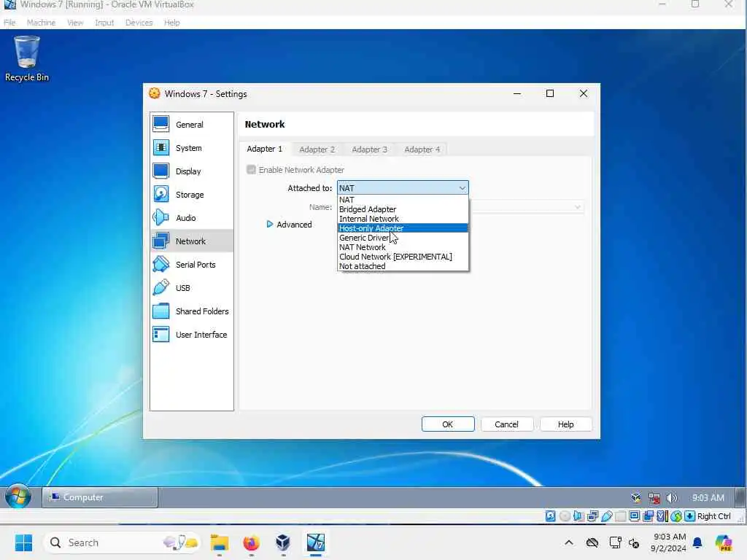Screen dimensions: 747x560
Task: Choose Host-only Adapter option
Action: pos(403,228)
